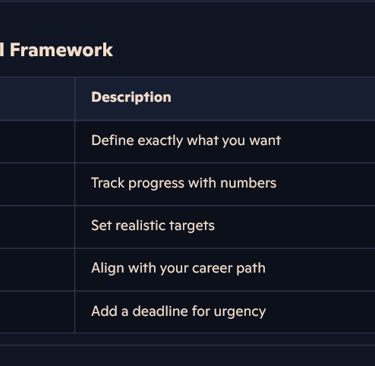375x366 pixels.
Task: Click the column divider beside the Description header
Action: 75,99
